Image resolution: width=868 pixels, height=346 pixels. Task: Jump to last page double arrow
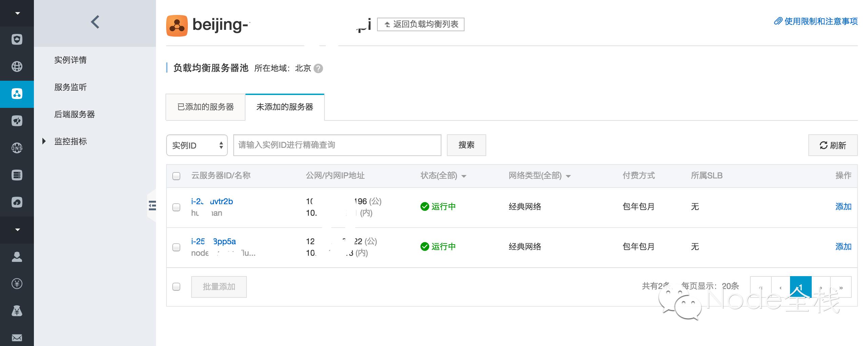(841, 287)
